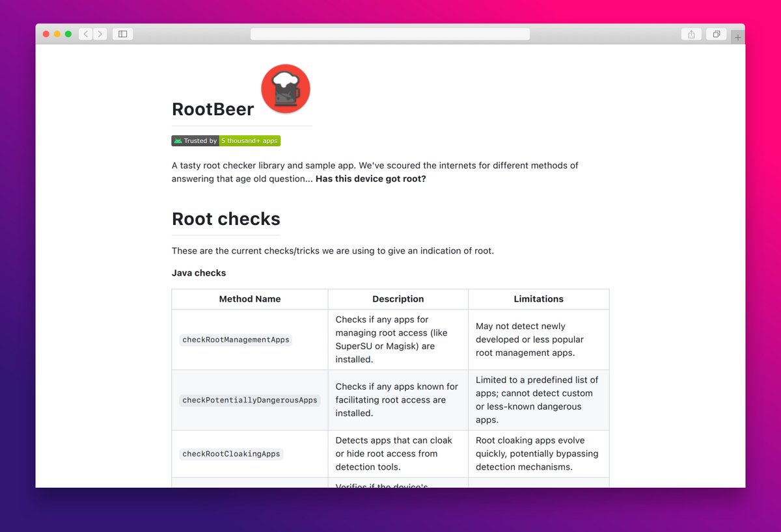Select the RootBeer heading
Image resolution: width=781 pixels, height=532 pixels.
(x=213, y=109)
